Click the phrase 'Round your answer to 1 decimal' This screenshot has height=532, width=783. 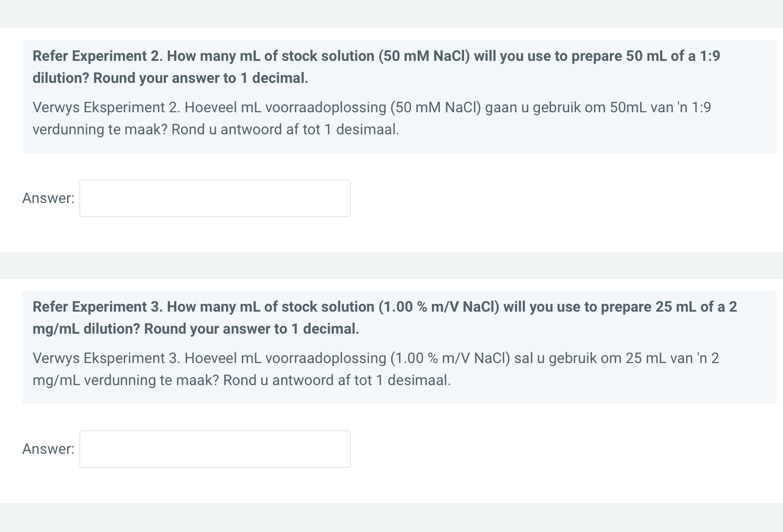(x=200, y=78)
